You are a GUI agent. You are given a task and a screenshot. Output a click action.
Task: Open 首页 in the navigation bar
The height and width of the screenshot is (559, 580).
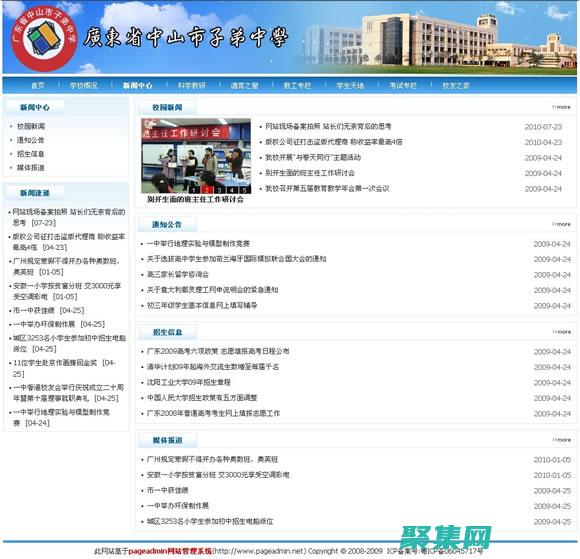[x=37, y=85]
